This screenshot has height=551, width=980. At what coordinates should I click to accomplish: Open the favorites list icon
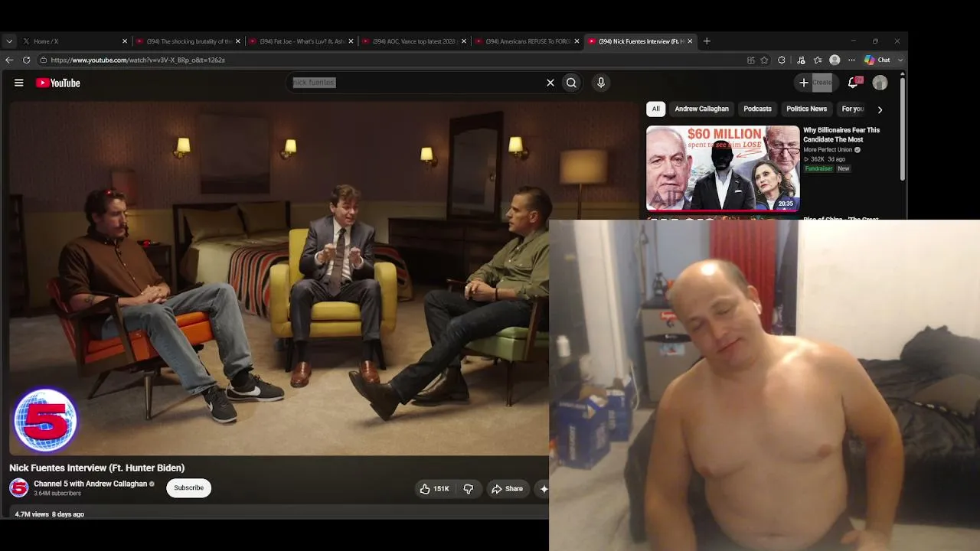pyautogui.click(x=818, y=60)
